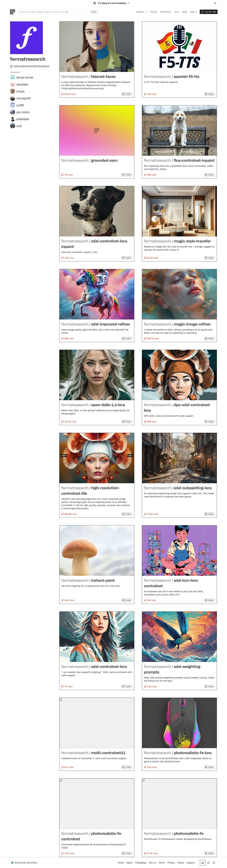
Task: Dismiss the Kling 4.0 announcement banner
Action: point(215,3)
